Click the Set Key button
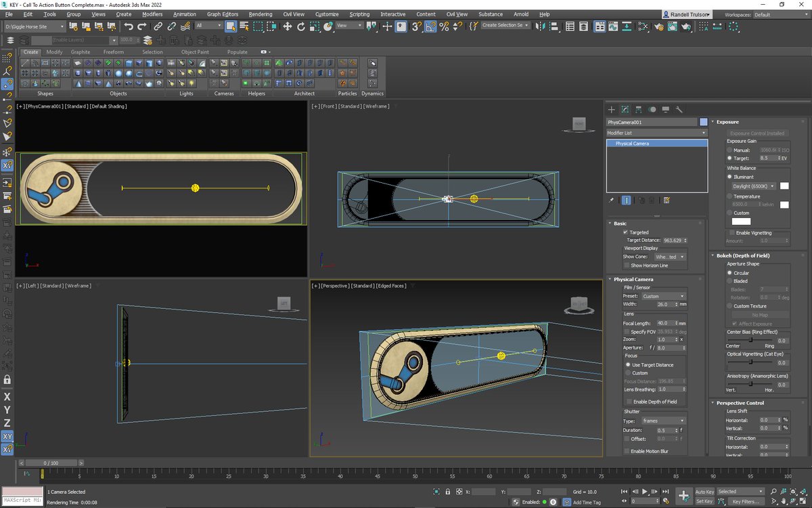This screenshot has width=812, height=508. click(704, 501)
